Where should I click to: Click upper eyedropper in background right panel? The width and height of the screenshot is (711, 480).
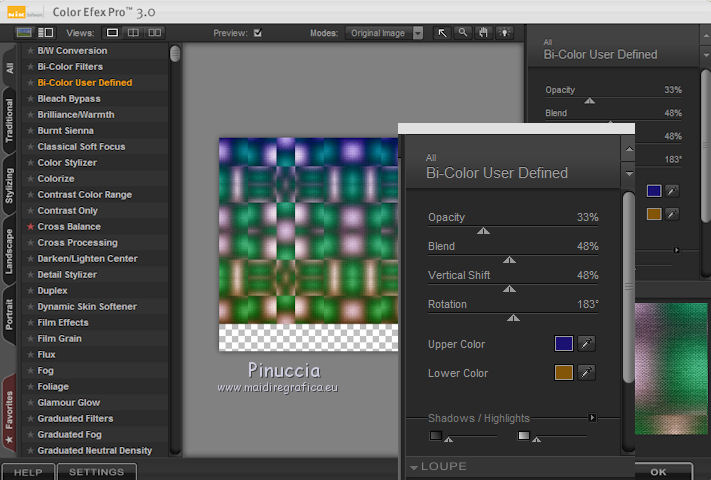(x=672, y=191)
